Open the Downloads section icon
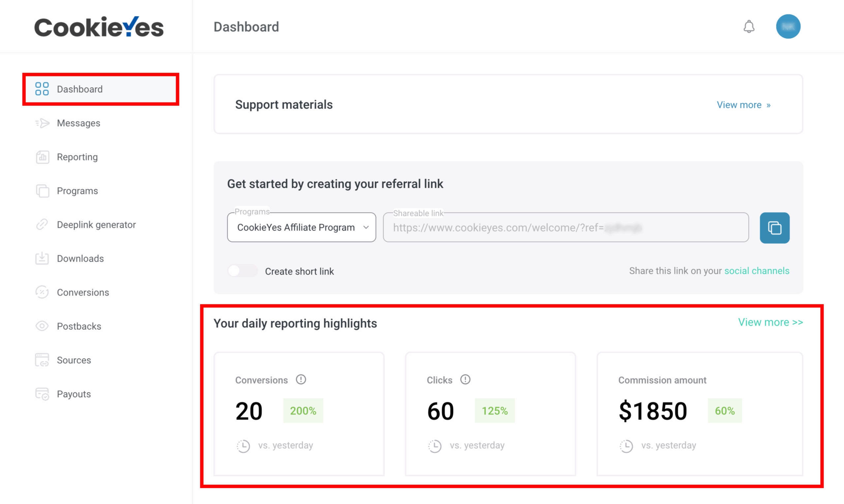 [42, 258]
